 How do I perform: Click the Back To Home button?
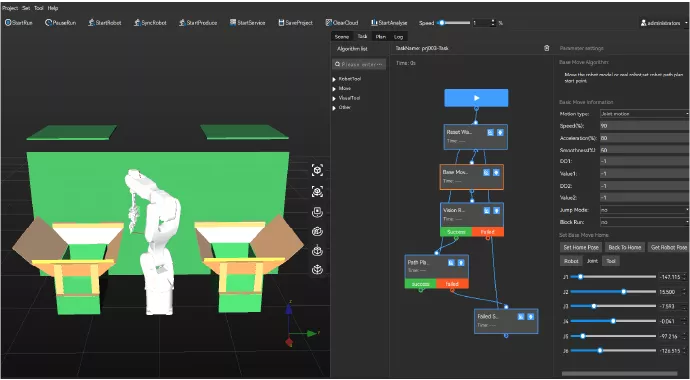pyautogui.click(x=624, y=247)
